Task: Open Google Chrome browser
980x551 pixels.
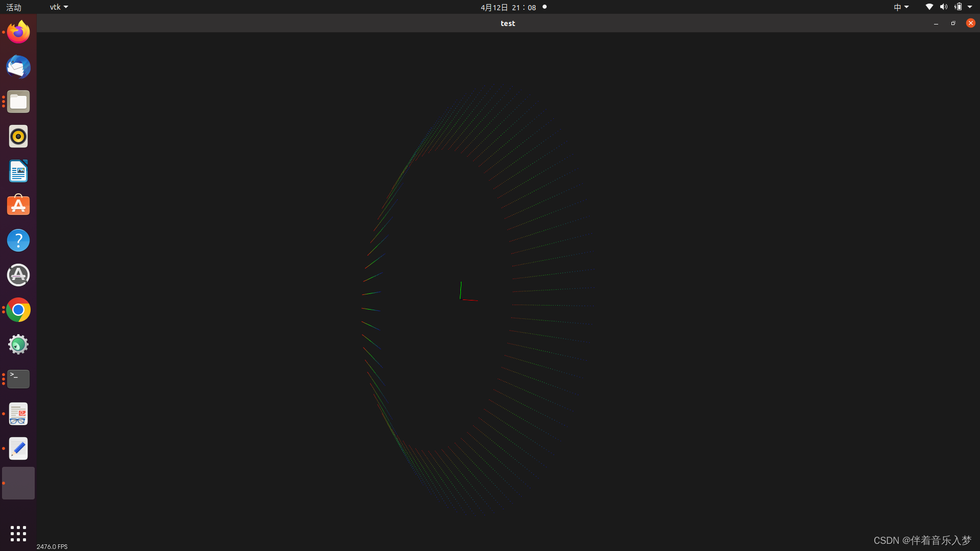Action: coord(18,310)
